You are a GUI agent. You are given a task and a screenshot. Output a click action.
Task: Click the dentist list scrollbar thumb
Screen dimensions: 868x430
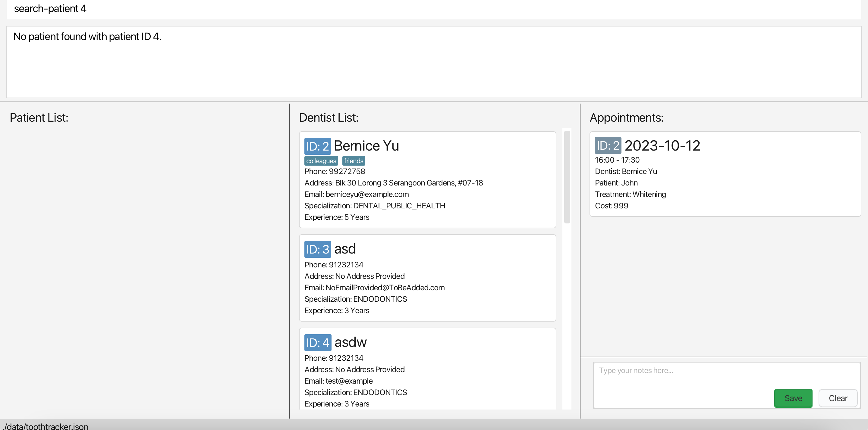[567, 177]
